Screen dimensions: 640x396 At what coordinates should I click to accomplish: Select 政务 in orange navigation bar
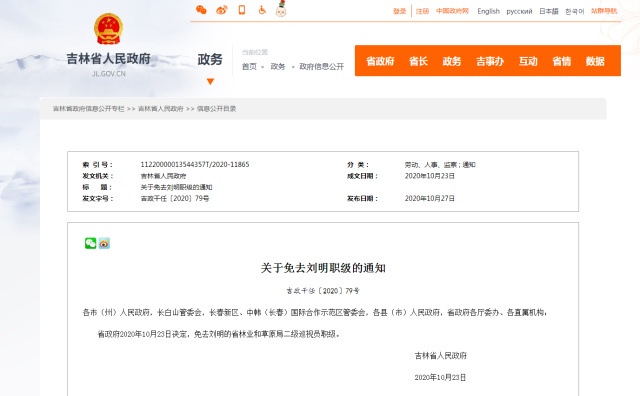[x=451, y=61]
